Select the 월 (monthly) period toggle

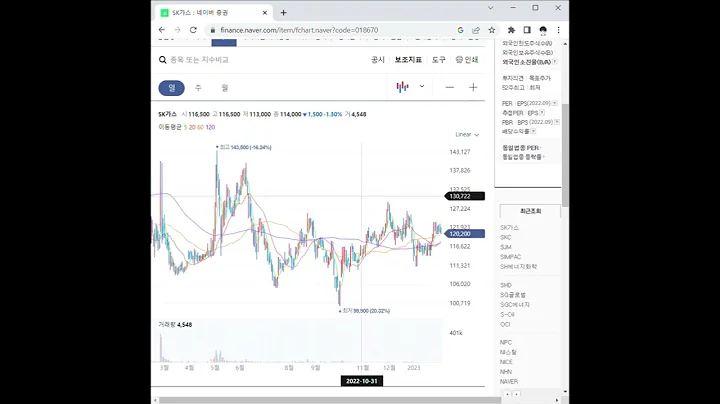tap(225, 88)
